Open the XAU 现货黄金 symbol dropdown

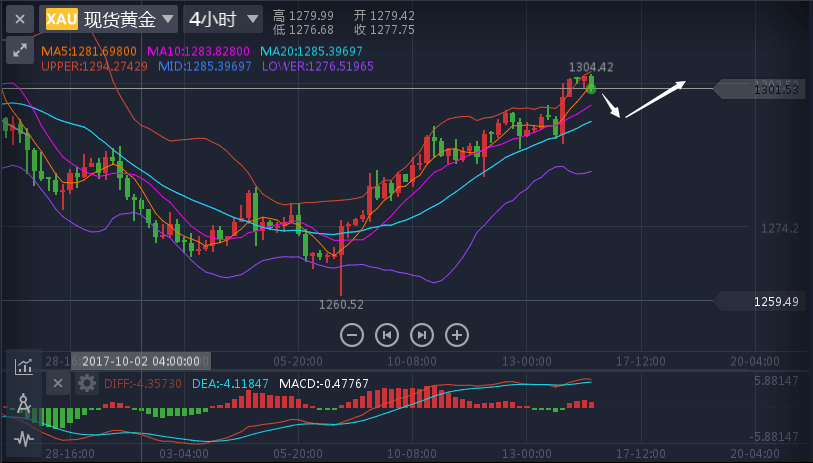click(110, 18)
